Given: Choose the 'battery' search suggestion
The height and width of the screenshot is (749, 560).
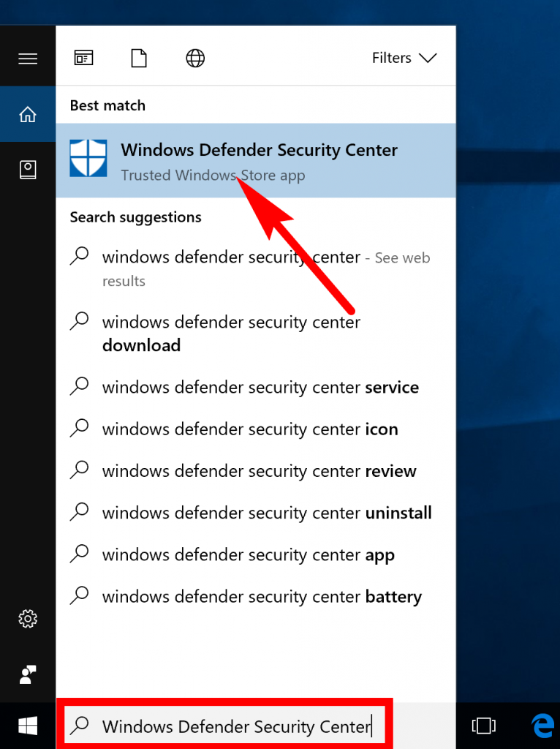Looking at the screenshot, I should [256, 597].
